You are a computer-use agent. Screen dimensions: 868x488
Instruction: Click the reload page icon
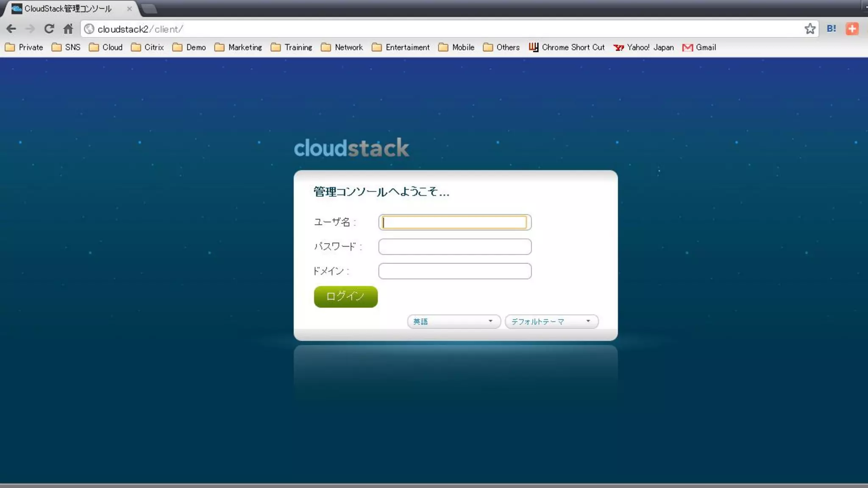(x=49, y=29)
